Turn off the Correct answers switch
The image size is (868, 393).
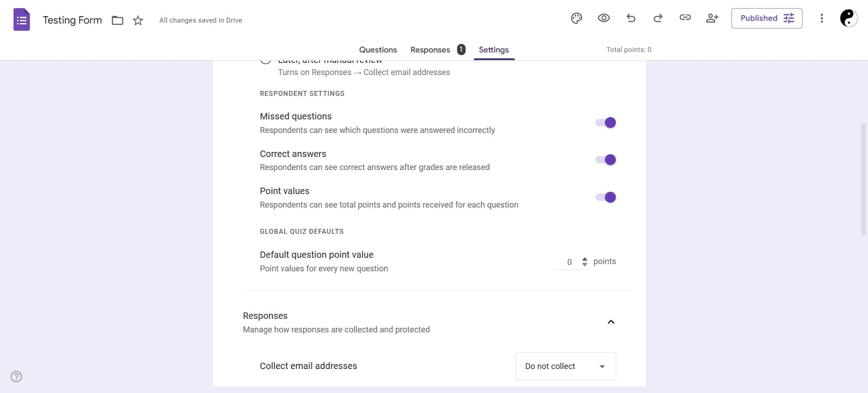point(605,160)
